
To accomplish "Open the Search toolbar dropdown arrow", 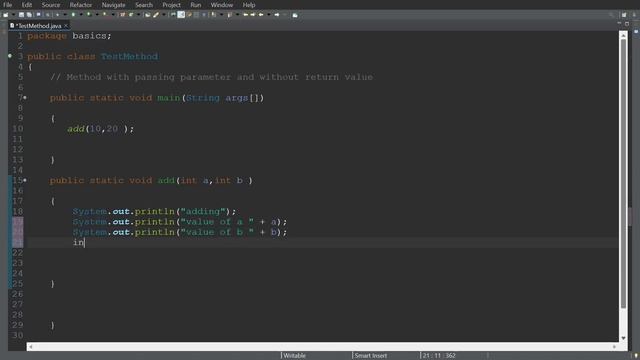I will 164,15.
